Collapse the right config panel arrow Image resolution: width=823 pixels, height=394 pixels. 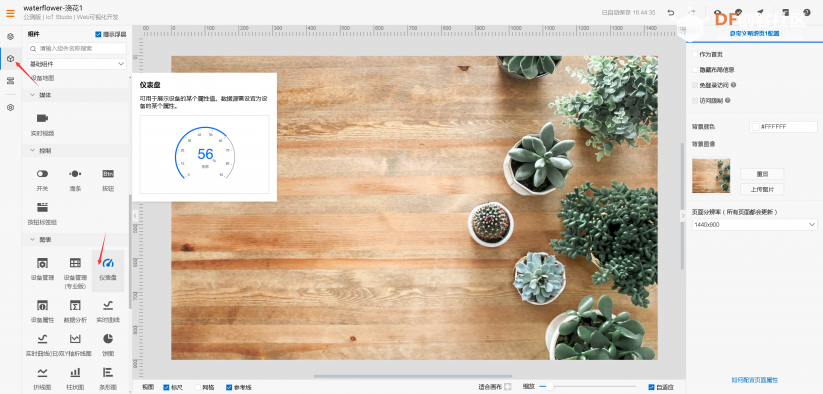683,215
